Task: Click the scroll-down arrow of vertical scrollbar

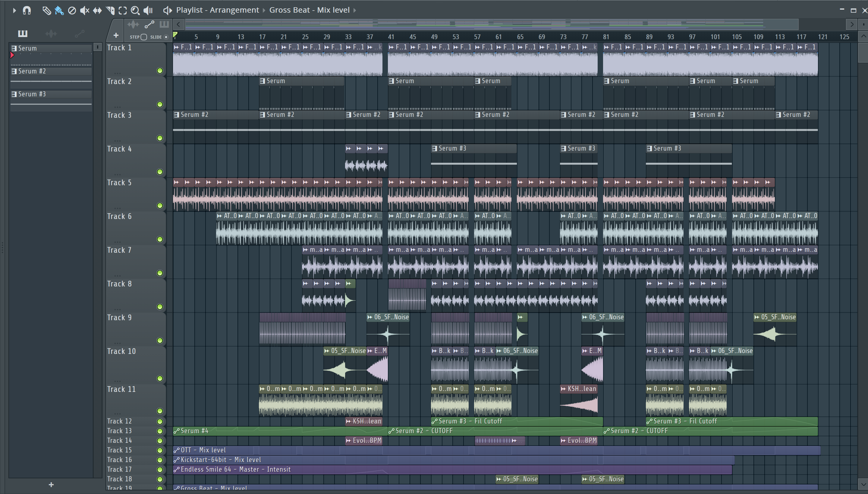Action: point(863,484)
